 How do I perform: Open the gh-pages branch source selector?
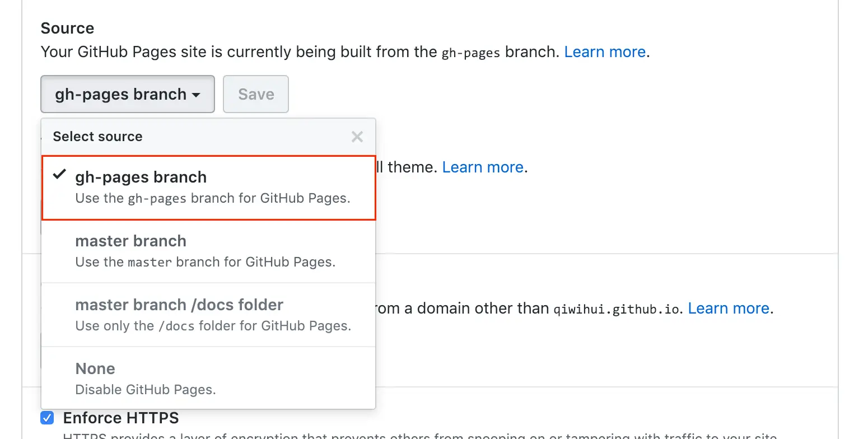click(x=127, y=94)
